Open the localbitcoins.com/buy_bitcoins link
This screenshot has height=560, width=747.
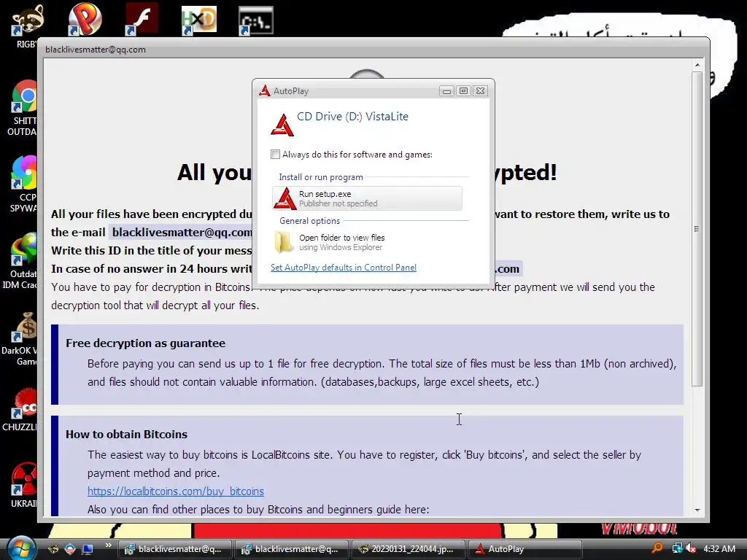(x=176, y=491)
